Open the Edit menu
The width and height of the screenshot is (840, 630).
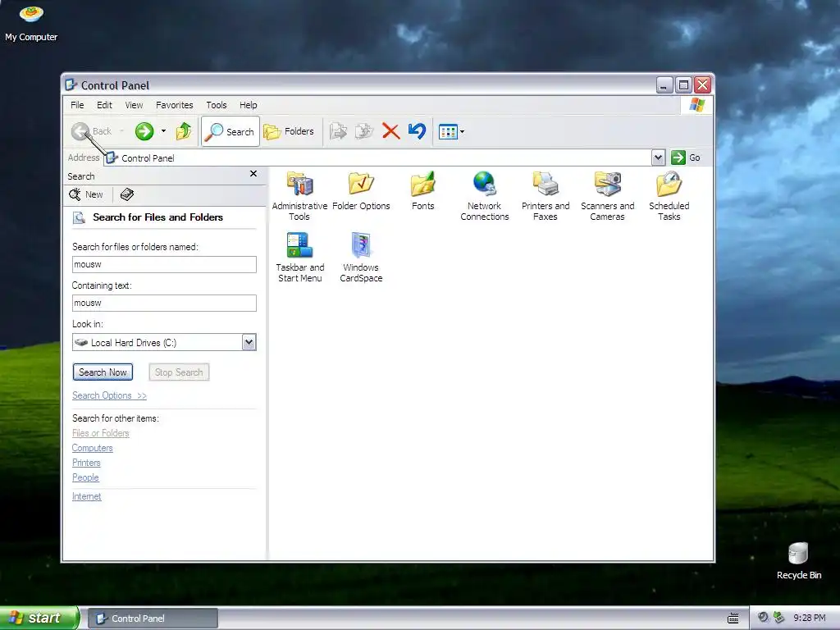pos(104,105)
